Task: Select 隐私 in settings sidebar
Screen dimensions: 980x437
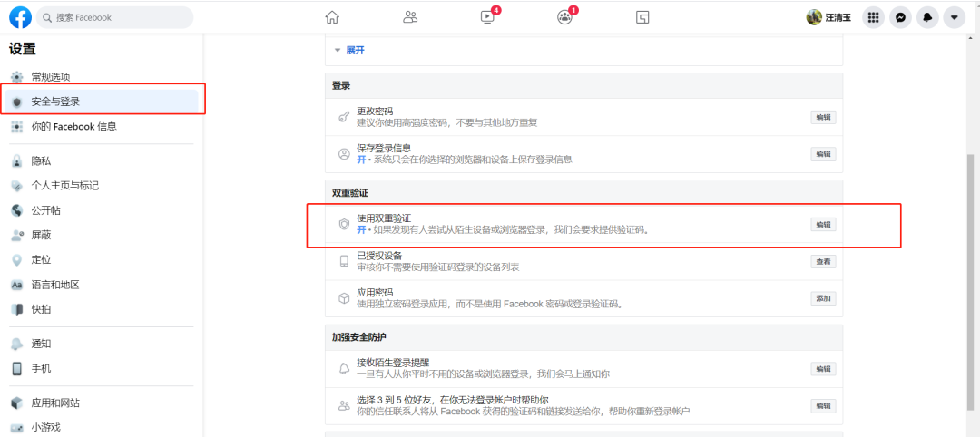Action: 102,161
